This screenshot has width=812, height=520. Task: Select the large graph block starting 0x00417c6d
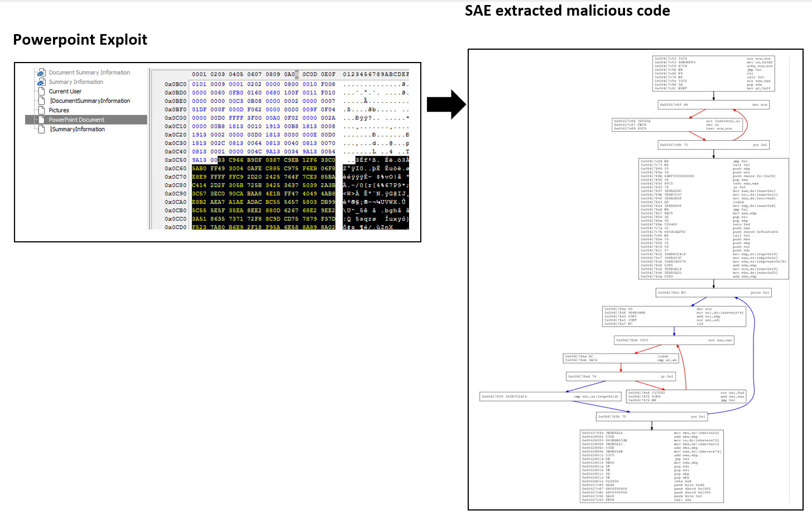(x=714, y=218)
